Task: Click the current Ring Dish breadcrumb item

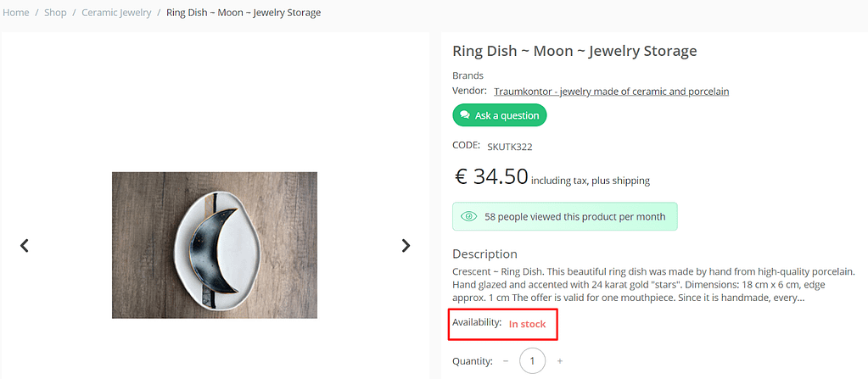Action: (x=244, y=13)
